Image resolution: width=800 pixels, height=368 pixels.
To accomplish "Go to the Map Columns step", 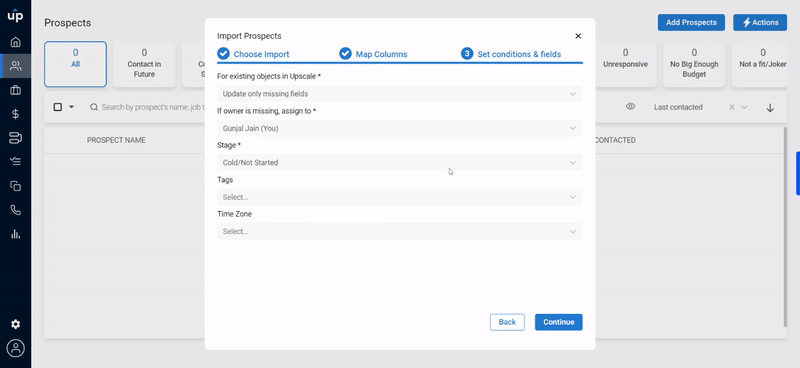I will [373, 54].
